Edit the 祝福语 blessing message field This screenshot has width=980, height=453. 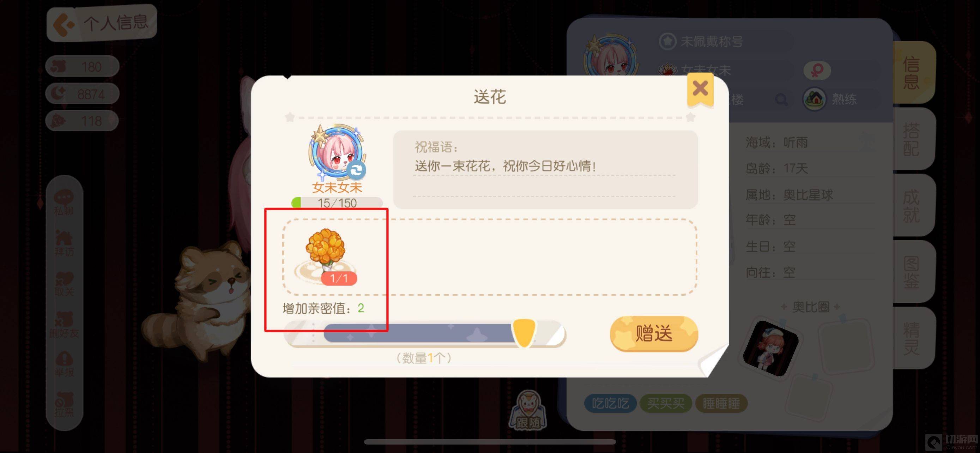click(545, 169)
